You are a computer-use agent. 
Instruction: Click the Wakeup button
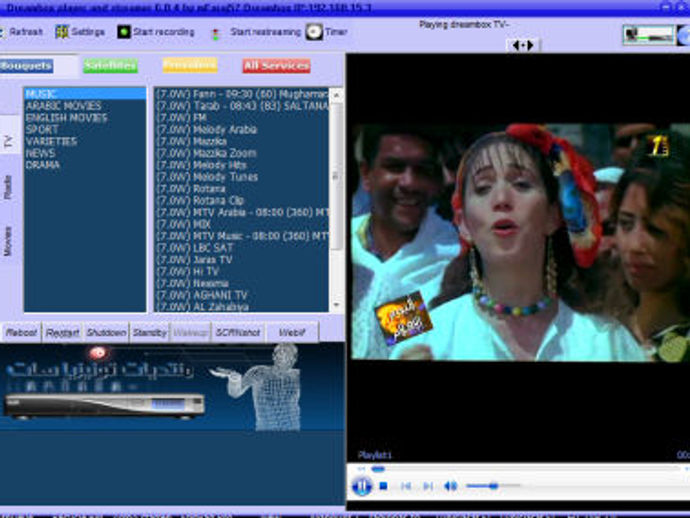point(191,333)
